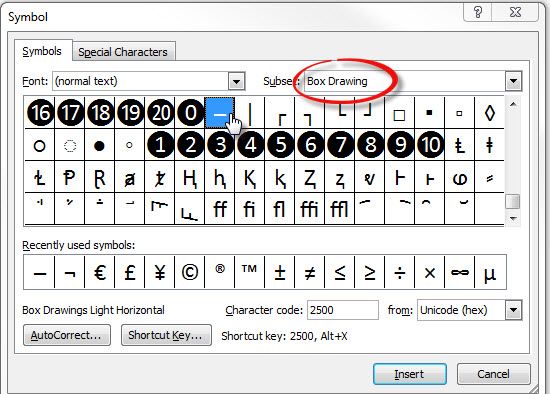
Task: Select the negative circled 5 symbol
Action: point(280,145)
